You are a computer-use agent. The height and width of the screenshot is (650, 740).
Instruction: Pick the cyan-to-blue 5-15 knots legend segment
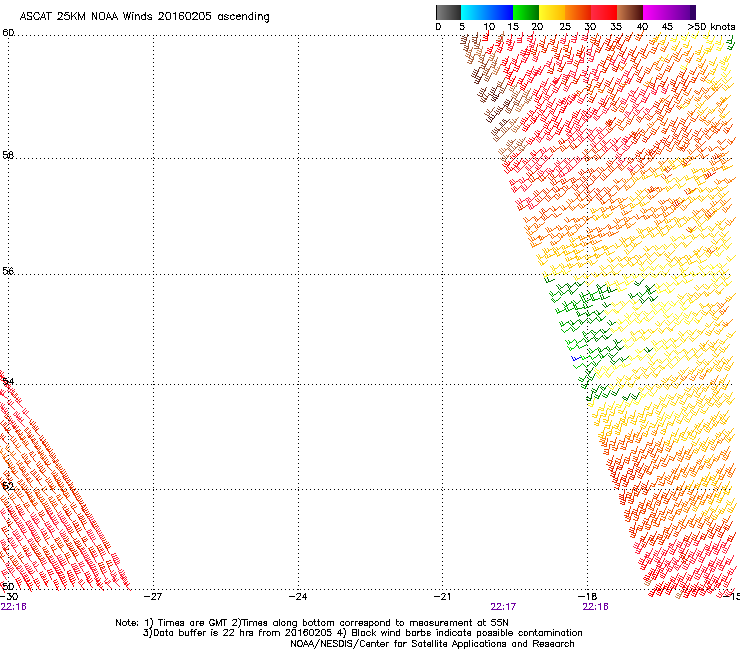click(x=487, y=12)
